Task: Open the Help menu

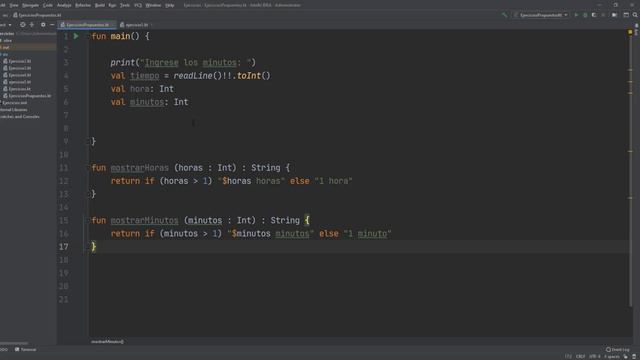Action: (170, 5)
